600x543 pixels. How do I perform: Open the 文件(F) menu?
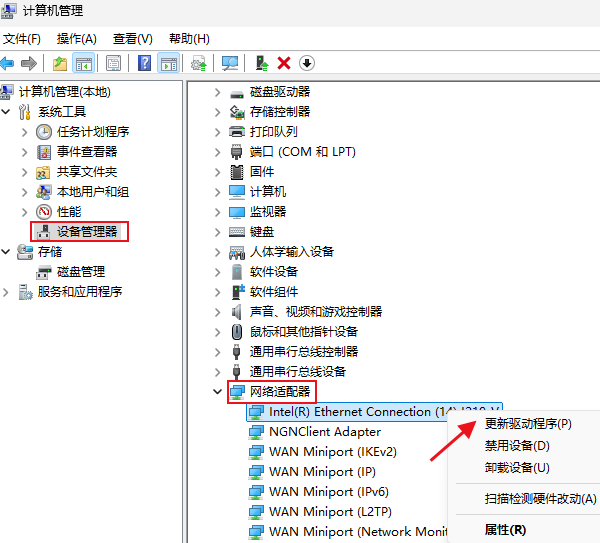pos(21,39)
